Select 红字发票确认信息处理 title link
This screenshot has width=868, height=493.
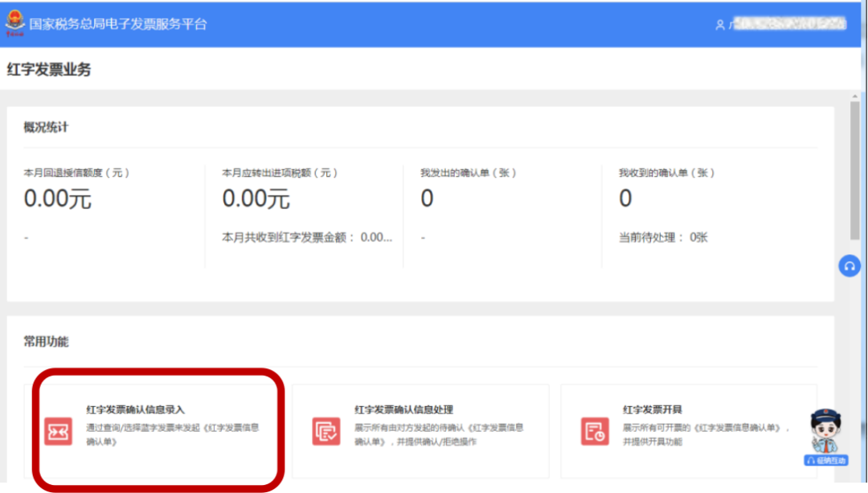(x=403, y=409)
